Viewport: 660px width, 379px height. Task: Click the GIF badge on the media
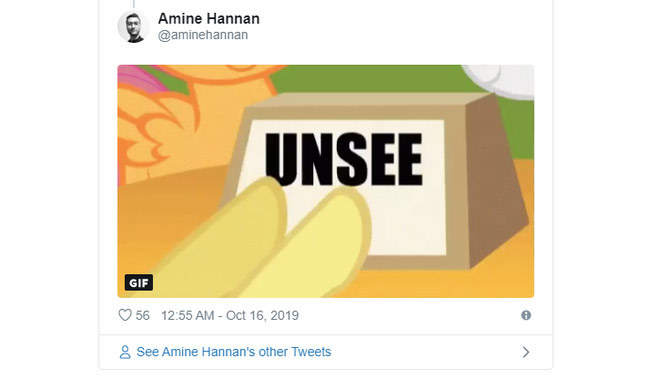139,283
